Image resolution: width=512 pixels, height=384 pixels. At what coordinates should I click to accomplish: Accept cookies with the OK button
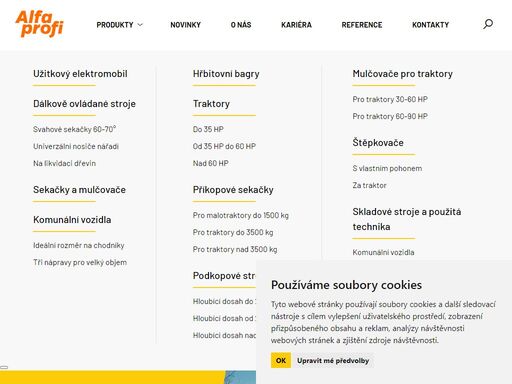pyautogui.click(x=281, y=360)
